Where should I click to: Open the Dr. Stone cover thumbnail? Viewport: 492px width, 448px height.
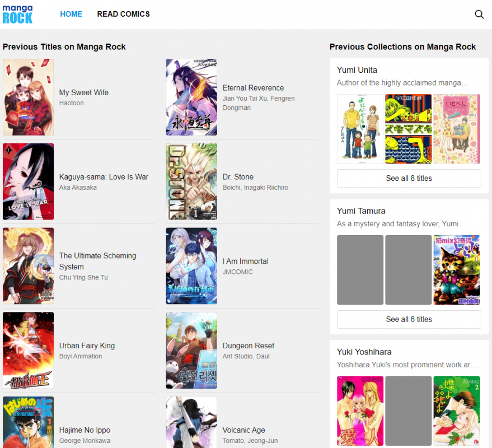191,181
